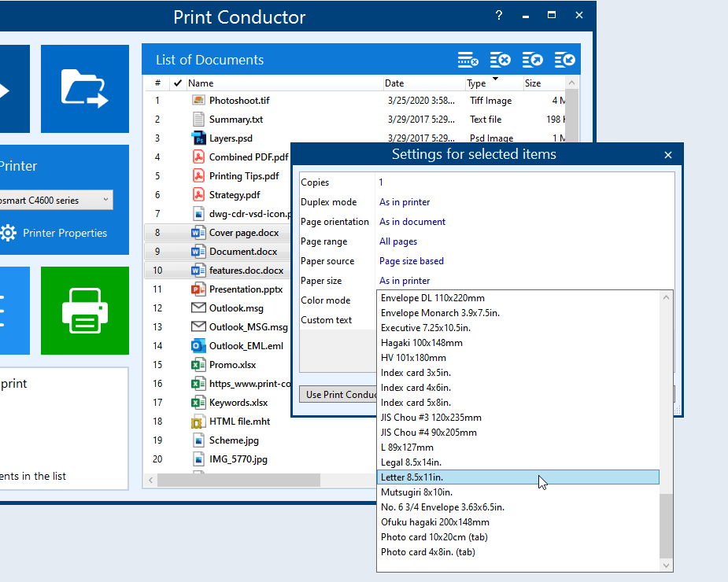This screenshot has height=582, width=728.
Task: Close the Settings for selected items dialog
Action: point(668,155)
